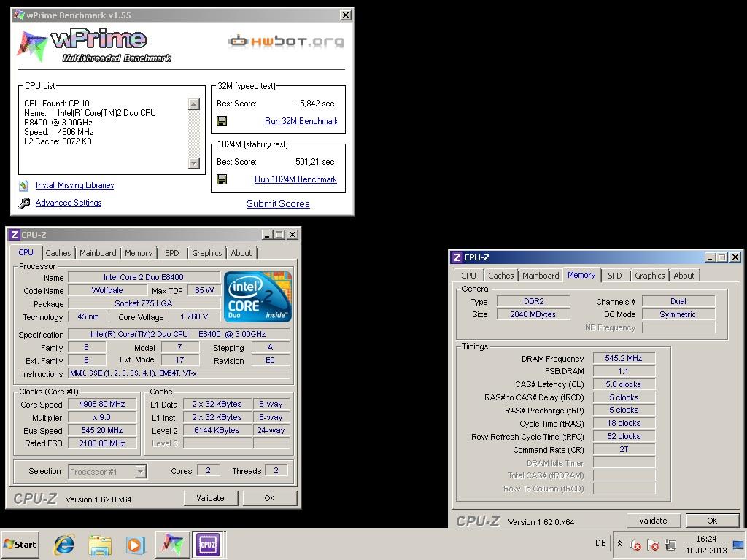Open the Action Center flag tray icon
Image resolution: width=747 pixels, height=560 pixels.
653,544
